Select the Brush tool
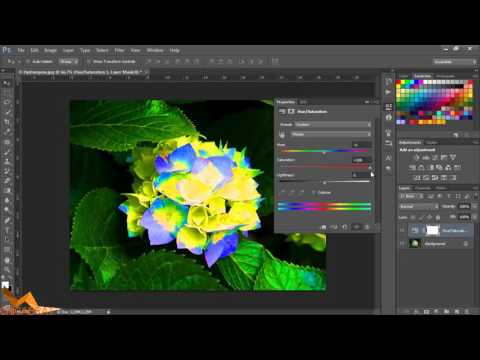This screenshot has height=360, width=480. [x=7, y=152]
